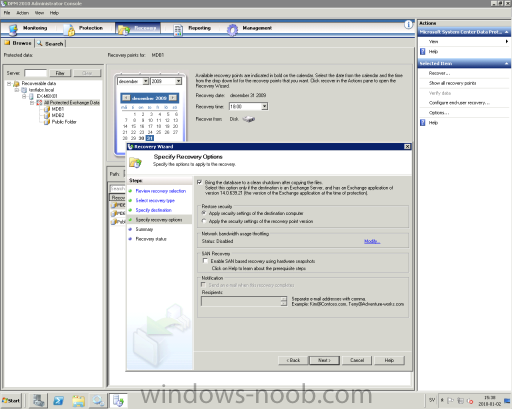The width and height of the screenshot is (512, 409).
Task: Cancel the Recovery Wizard
Action: (357, 360)
